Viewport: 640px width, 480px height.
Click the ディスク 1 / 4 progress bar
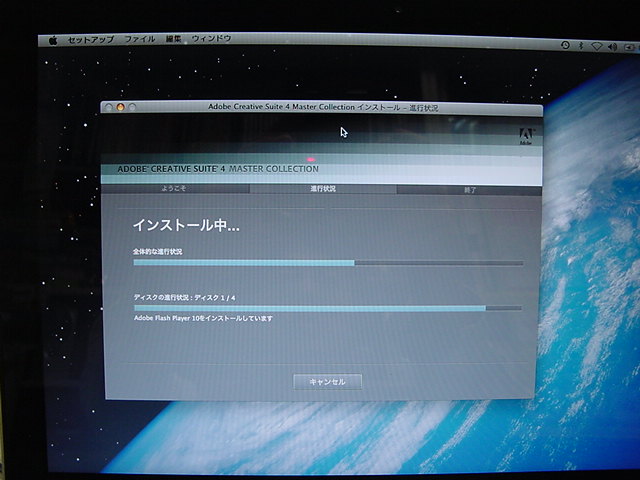pyautogui.click(x=328, y=308)
